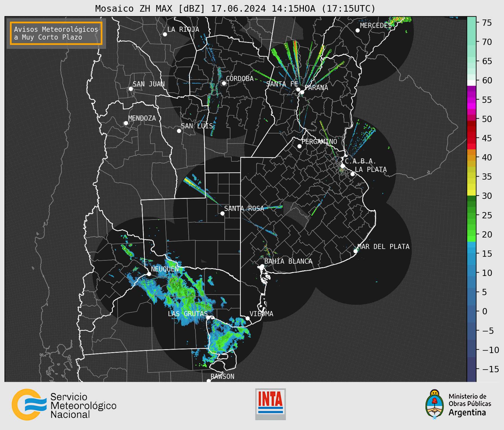Click the PERGAMINO city marker dot
The height and width of the screenshot is (430, 504).
click(x=299, y=146)
